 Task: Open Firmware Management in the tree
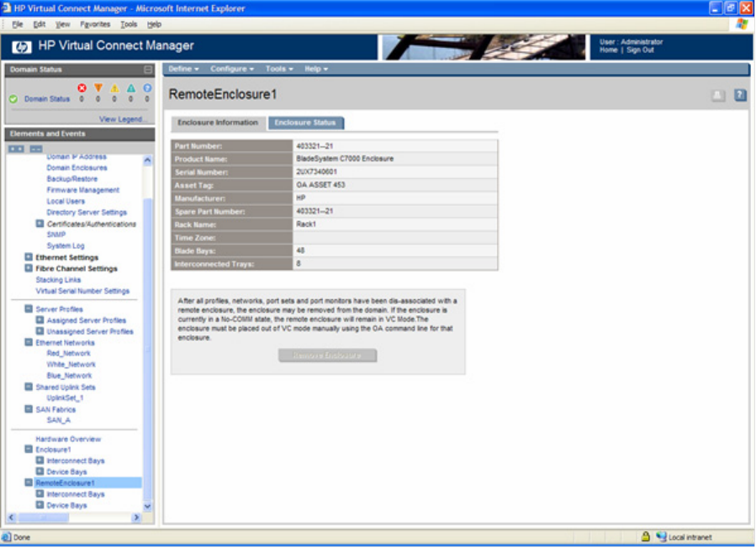(x=83, y=190)
